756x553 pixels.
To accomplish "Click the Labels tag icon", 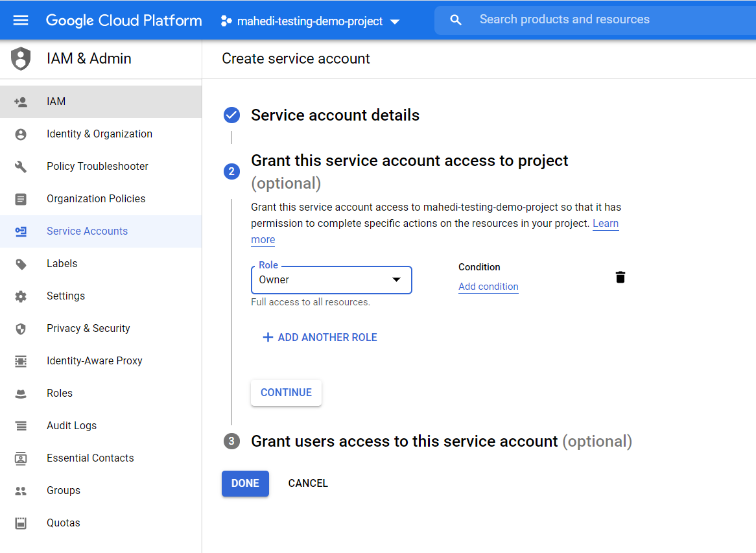I will tap(21, 263).
